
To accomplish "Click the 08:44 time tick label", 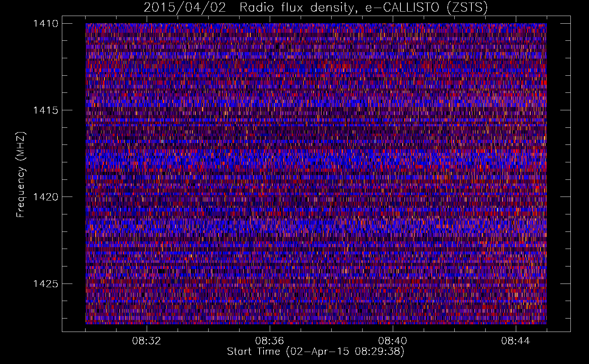I will point(515,341).
